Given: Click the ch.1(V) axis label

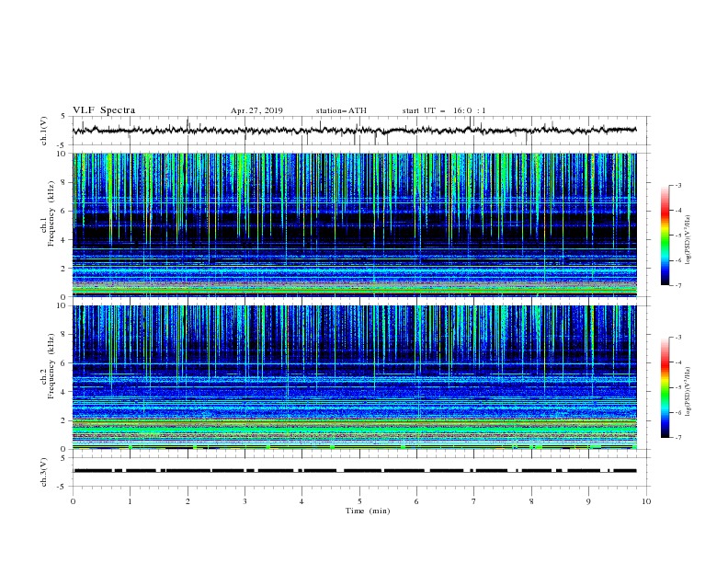Looking at the screenshot, I should coord(44,131).
